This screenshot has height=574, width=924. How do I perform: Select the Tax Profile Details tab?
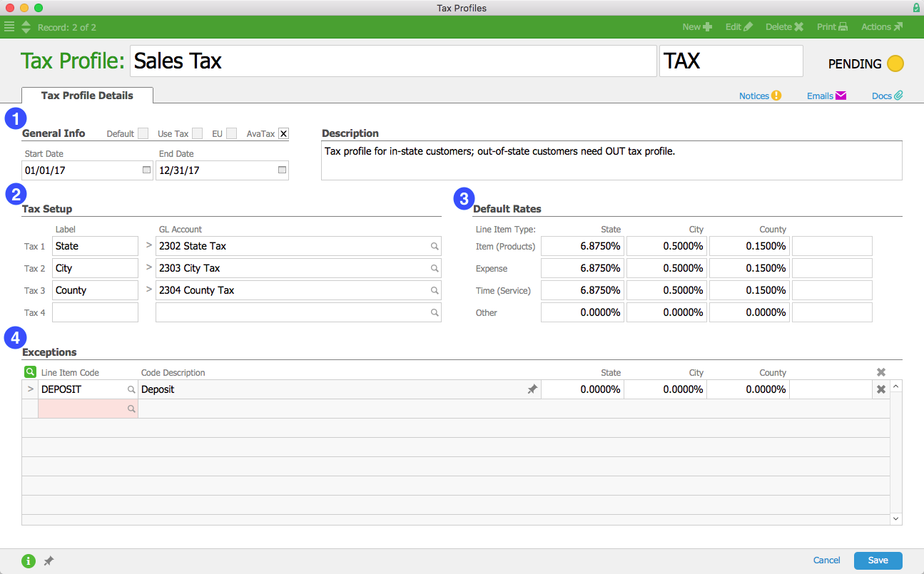(87, 95)
